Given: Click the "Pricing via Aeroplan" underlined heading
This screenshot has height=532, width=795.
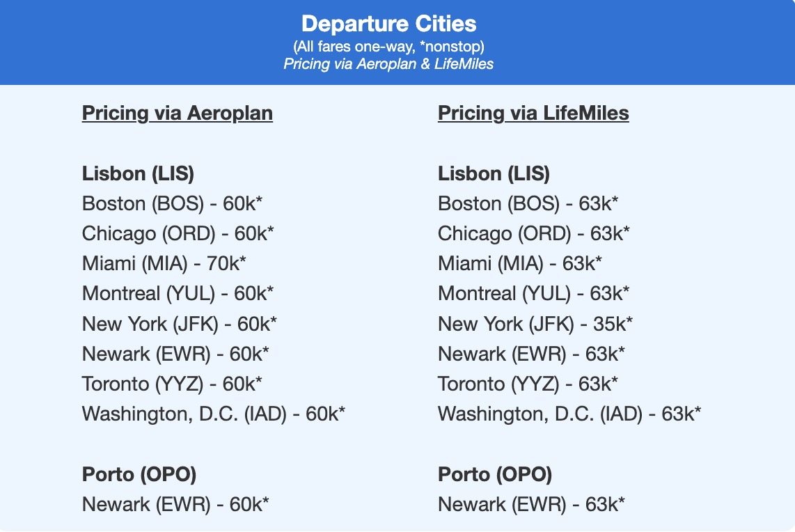Looking at the screenshot, I should click(x=177, y=113).
